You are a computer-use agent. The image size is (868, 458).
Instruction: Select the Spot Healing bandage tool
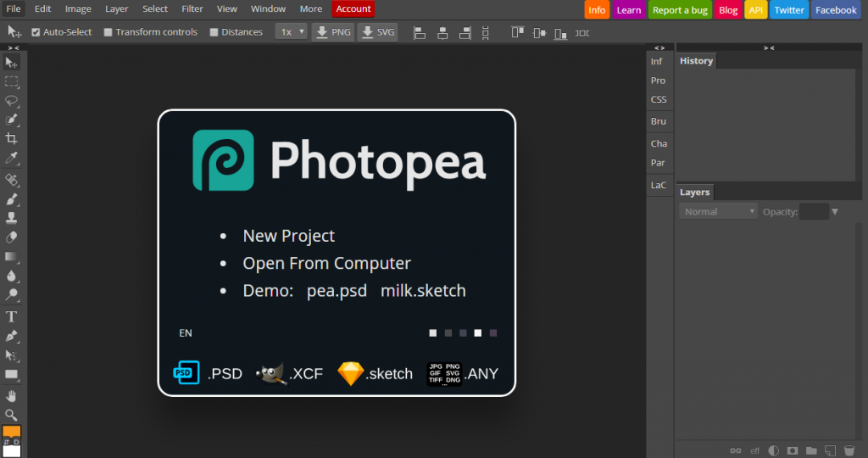pyautogui.click(x=11, y=180)
